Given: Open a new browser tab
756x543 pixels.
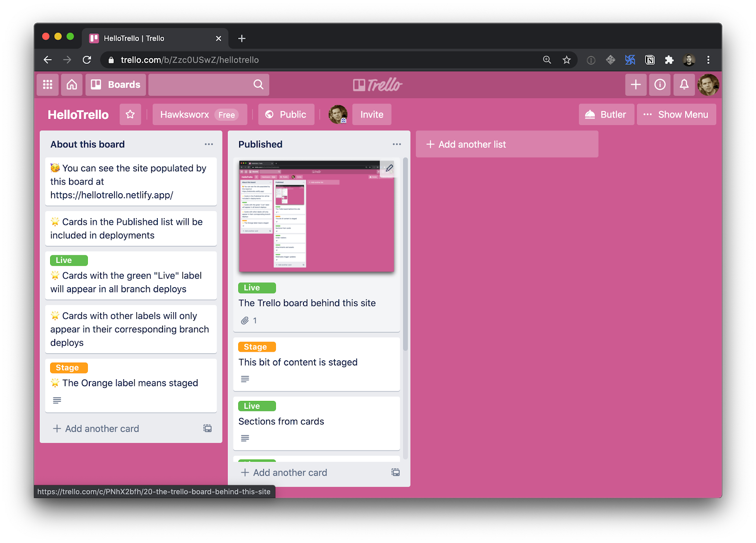Looking at the screenshot, I should (242, 38).
